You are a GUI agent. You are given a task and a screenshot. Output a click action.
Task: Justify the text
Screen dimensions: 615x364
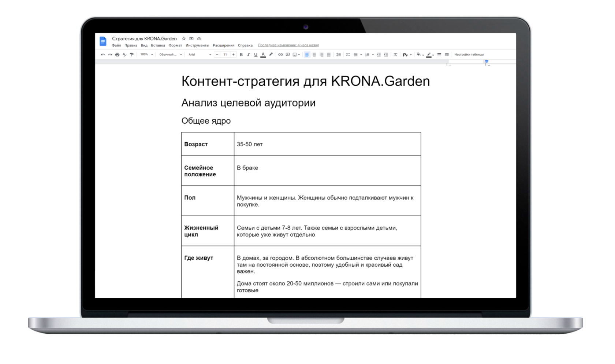coord(329,55)
